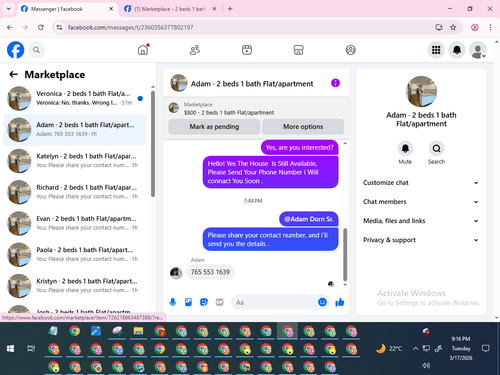Expand Privacy & support section

click(x=421, y=240)
